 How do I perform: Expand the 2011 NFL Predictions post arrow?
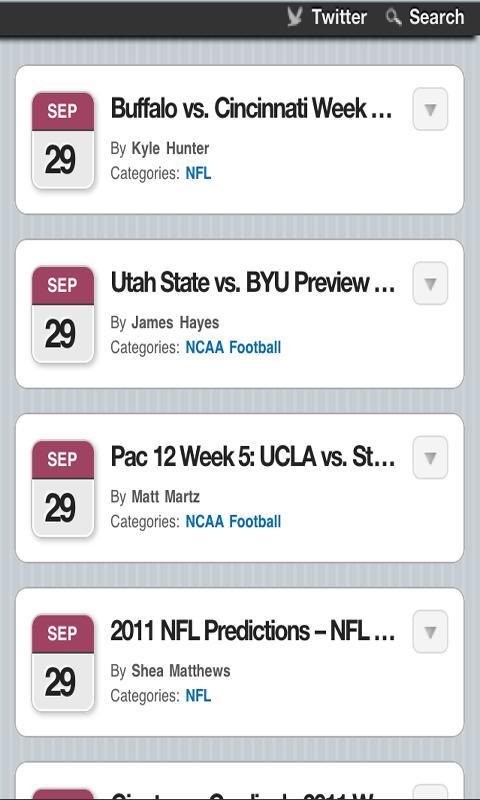click(x=430, y=631)
